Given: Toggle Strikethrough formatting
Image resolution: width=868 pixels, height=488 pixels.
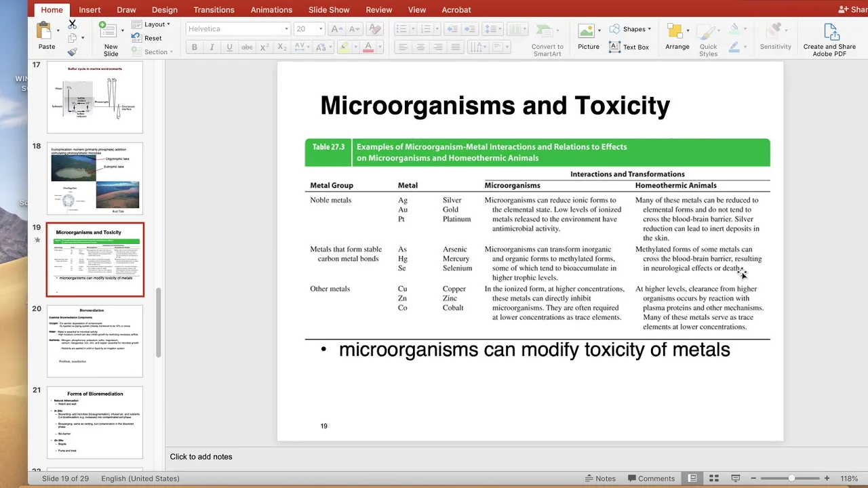Looking at the screenshot, I should 247,47.
